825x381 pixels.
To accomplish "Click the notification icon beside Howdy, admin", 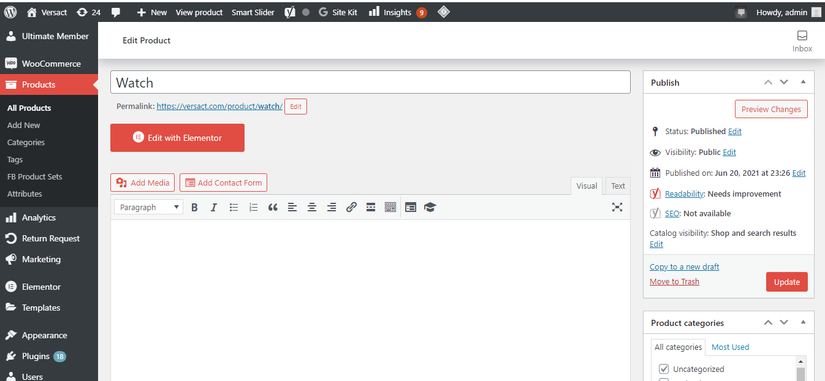I will pos(741,13).
